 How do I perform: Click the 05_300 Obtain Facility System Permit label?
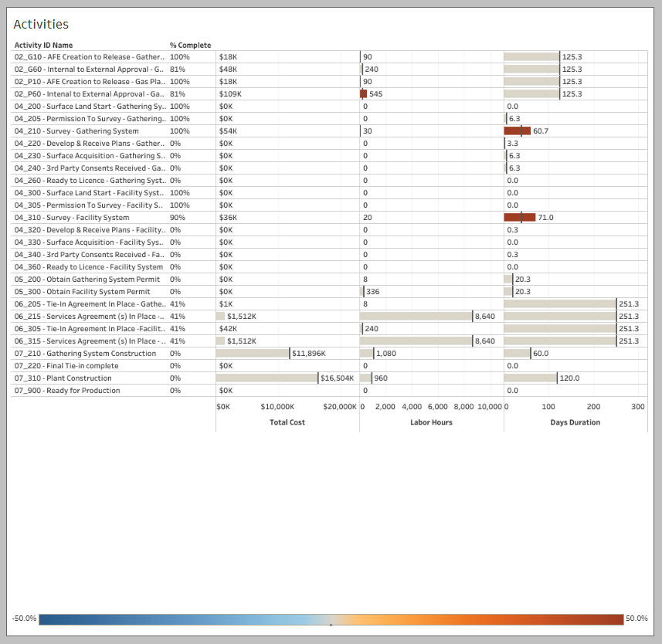coord(82,292)
